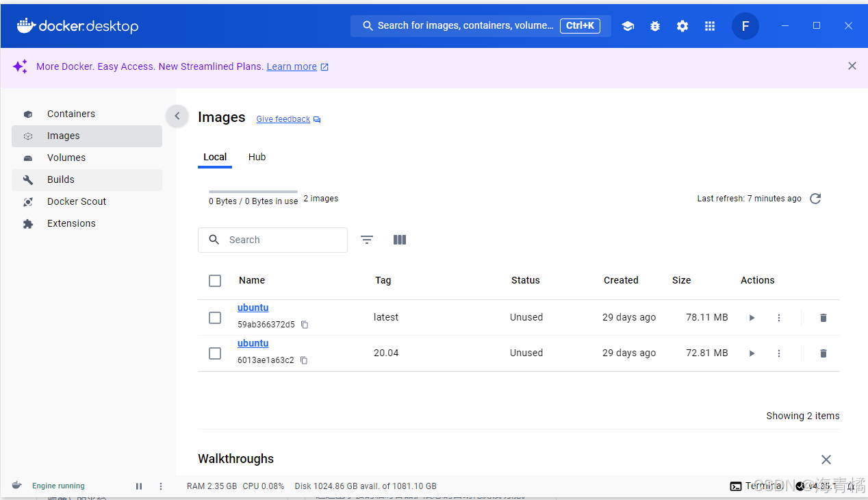Click the sparkle icon in promo banner
The height and width of the screenshot is (500, 868).
21,66
